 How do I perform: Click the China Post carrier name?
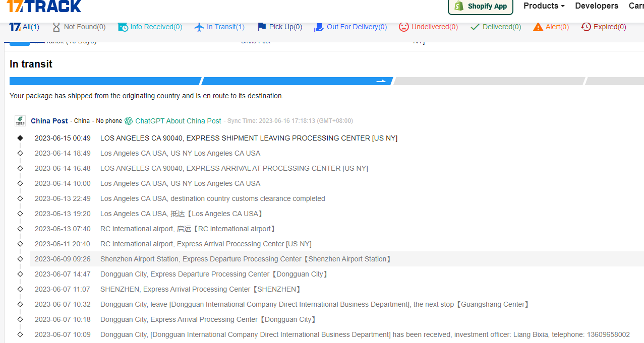[49, 121]
